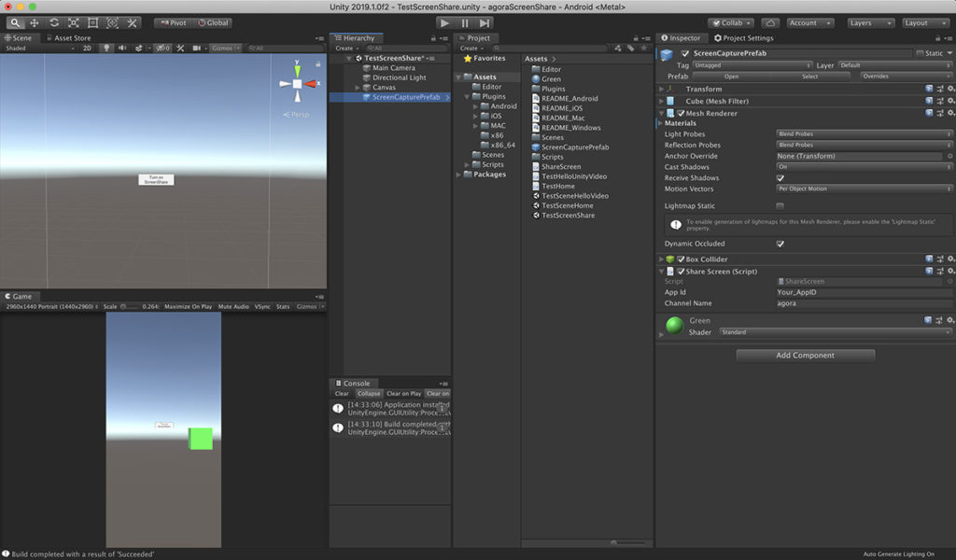Select the Rect Transform tool
The image size is (956, 560).
(x=92, y=23)
